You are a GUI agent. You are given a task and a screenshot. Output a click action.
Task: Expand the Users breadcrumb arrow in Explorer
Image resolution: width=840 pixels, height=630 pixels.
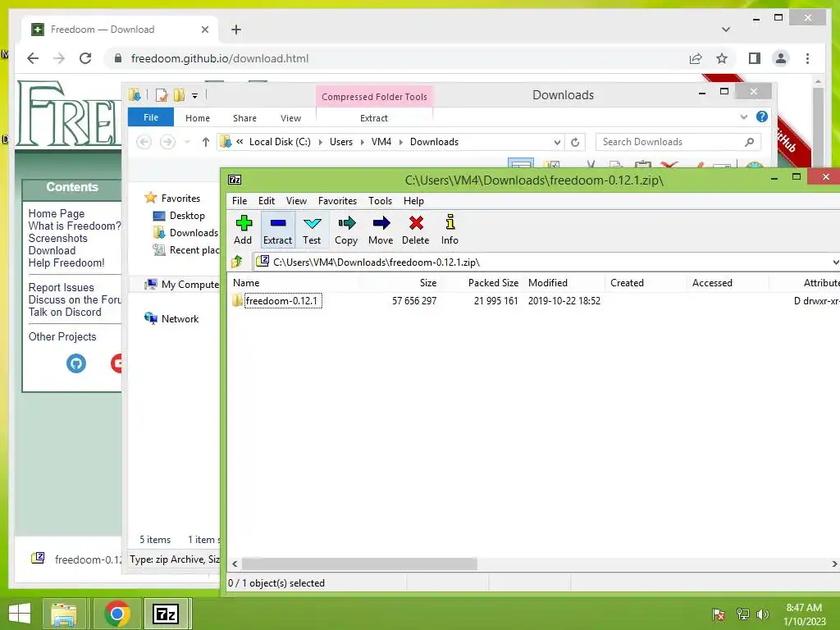(x=362, y=142)
